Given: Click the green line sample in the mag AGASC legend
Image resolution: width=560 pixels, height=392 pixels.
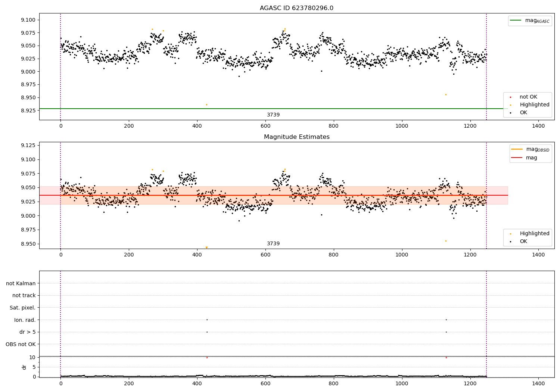Looking at the screenshot, I should point(516,21).
